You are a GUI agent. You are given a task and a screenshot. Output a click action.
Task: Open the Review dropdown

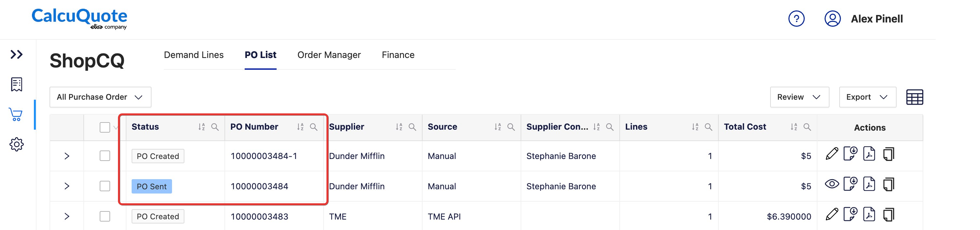[x=799, y=97]
